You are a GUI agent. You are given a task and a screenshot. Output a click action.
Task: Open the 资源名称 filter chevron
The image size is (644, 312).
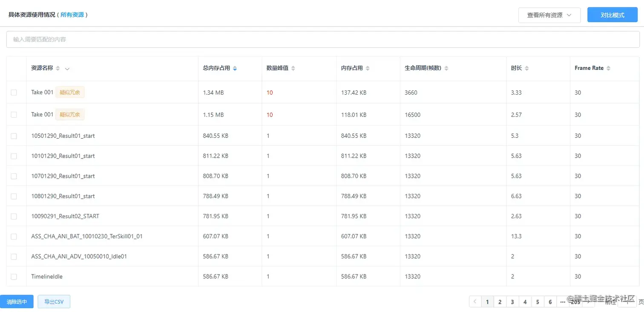(67, 68)
